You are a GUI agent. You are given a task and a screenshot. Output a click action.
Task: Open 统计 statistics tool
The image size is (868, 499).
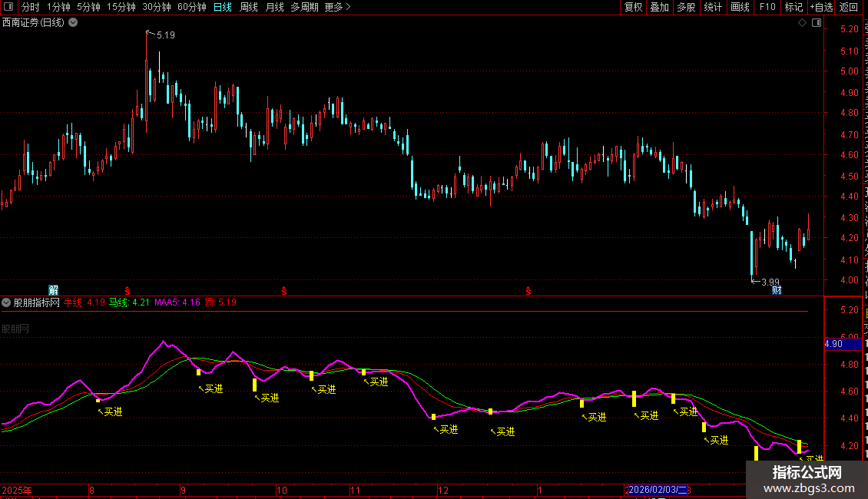click(713, 7)
